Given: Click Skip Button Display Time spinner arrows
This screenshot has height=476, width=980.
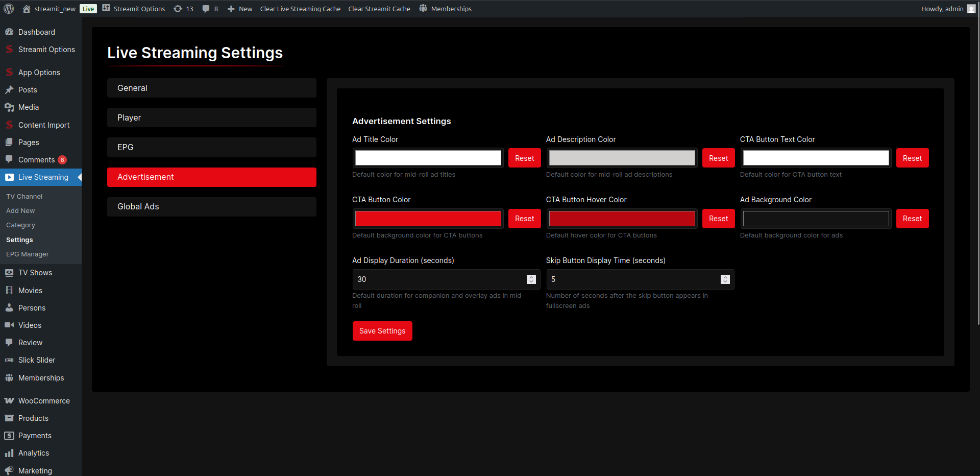Looking at the screenshot, I should 725,279.
